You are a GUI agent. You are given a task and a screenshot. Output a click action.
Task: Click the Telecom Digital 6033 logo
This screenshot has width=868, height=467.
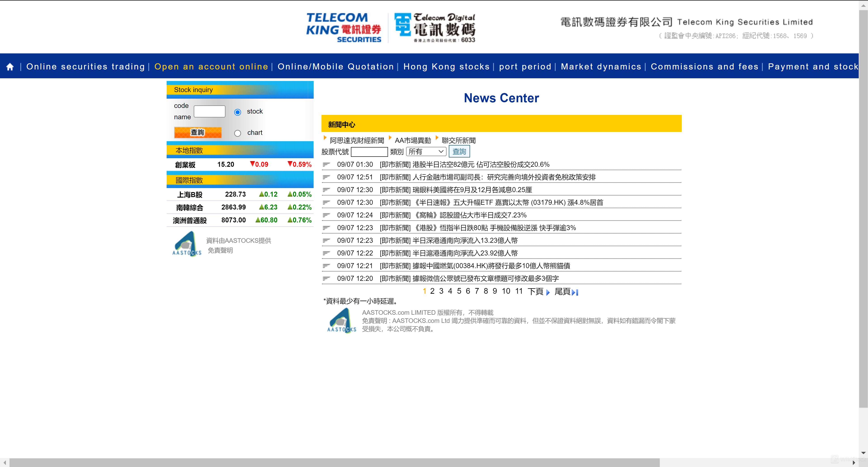pos(435,28)
